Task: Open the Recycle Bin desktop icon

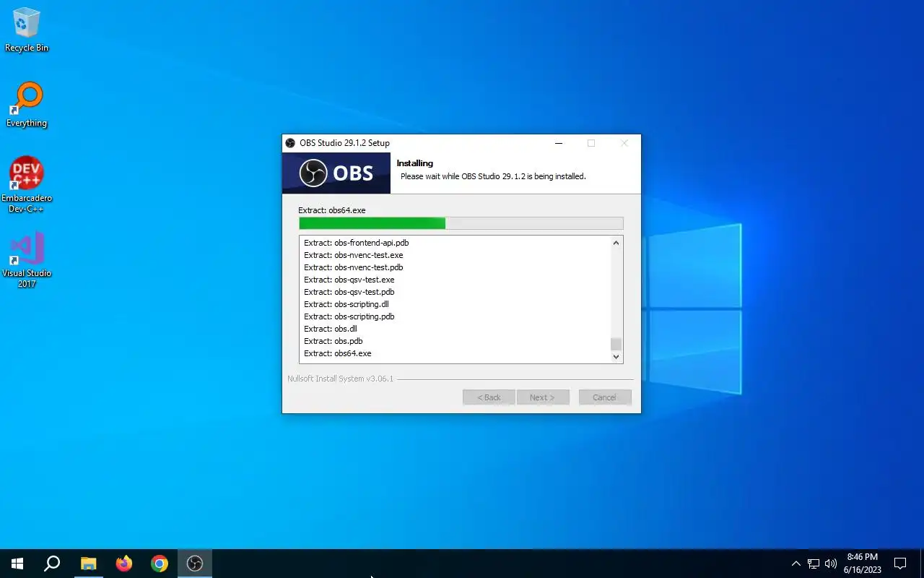Action: point(27,30)
